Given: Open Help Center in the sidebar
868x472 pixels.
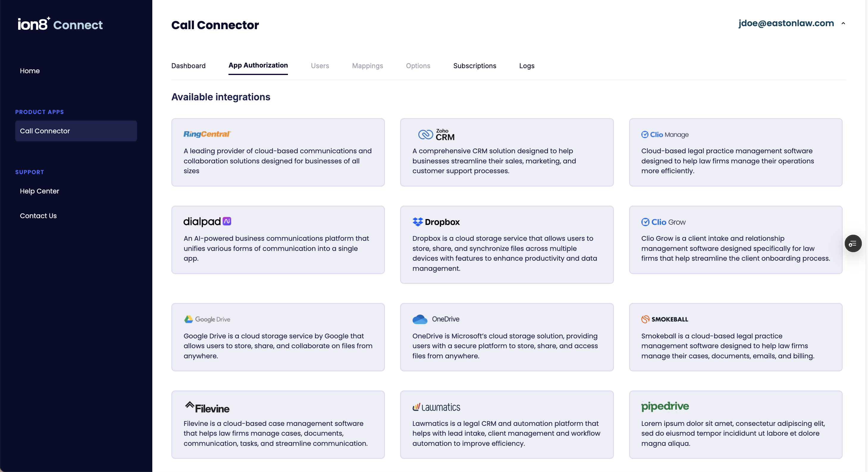Looking at the screenshot, I should (x=40, y=191).
